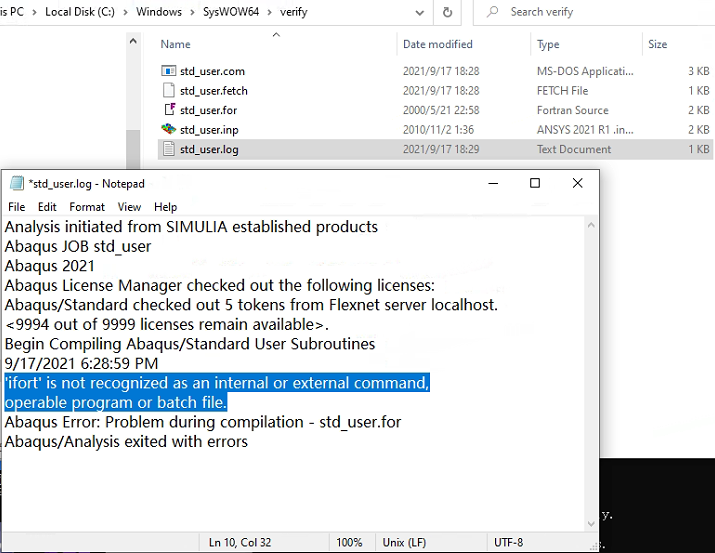Click the verify folder in address bar
The image size is (715, 553).
tap(294, 12)
